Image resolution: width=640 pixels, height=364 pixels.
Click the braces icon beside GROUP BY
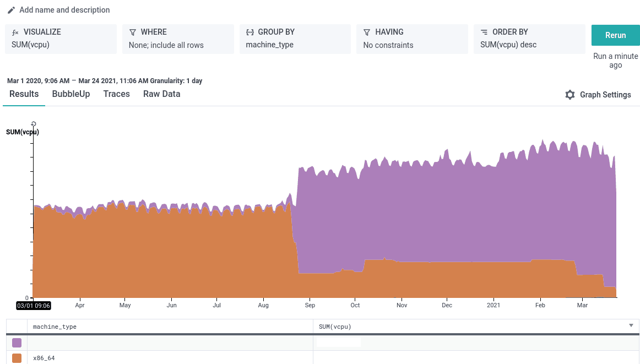point(250,32)
